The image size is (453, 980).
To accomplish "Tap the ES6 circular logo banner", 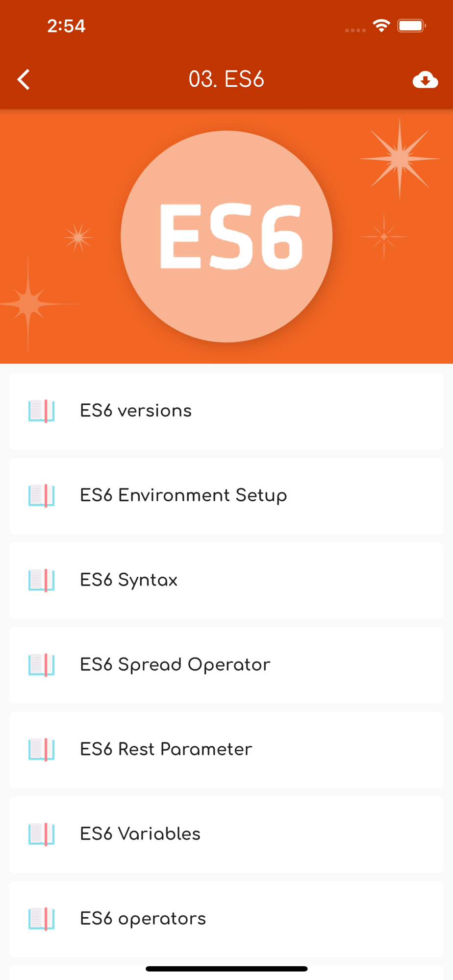I will coord(226,236).
